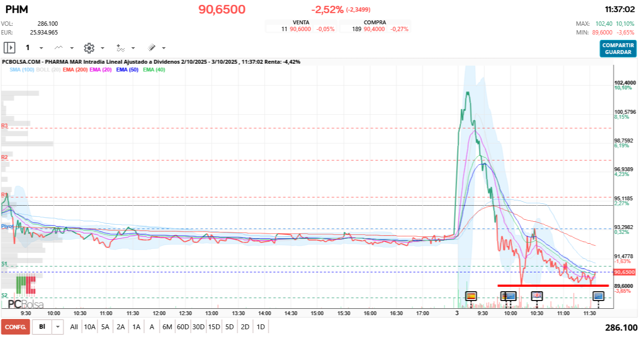This screenshot has height=337, width=644.
Task: Open the chart settings gear icon
Action: pyautogui.click(x=88, y=48)
